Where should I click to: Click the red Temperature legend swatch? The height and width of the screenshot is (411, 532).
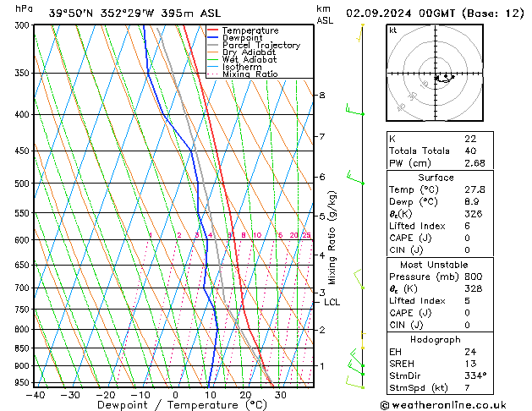[212, 30]
